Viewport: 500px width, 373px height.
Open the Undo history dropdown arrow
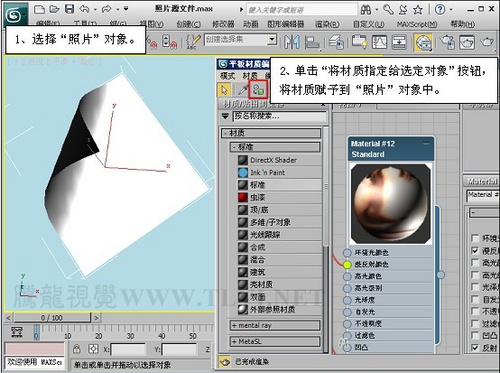click(95, 9)
